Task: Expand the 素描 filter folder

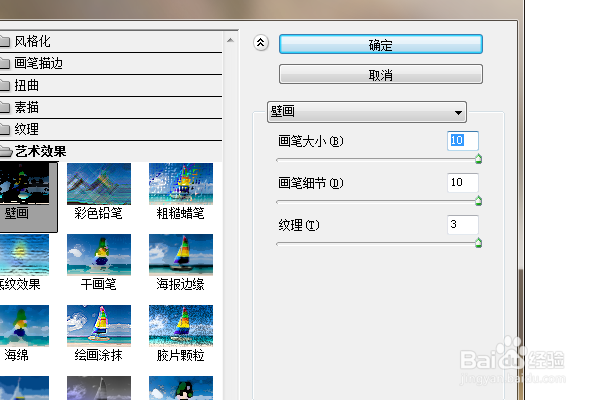Action: click(111, 108)
